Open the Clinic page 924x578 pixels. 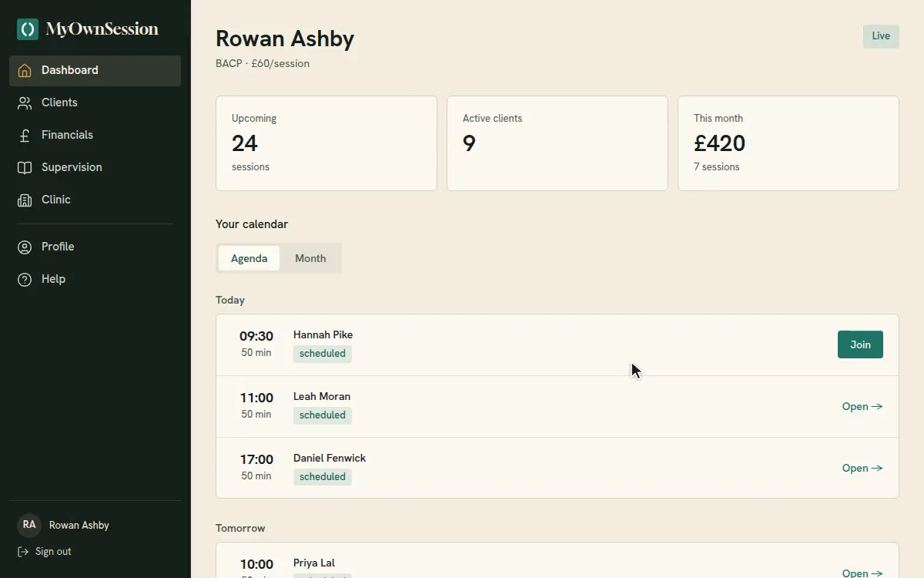[95, 200]
